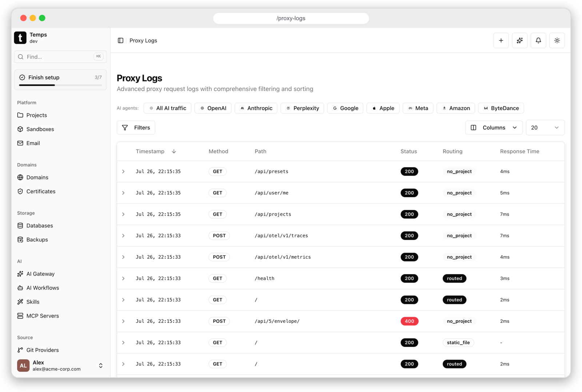Filter by Perplexity agent
The image size is (582, 392).
[302, 108]
